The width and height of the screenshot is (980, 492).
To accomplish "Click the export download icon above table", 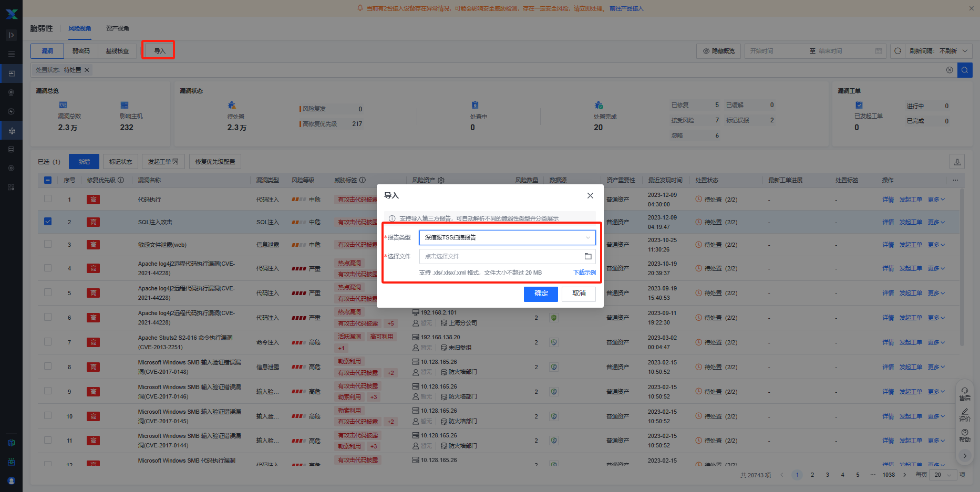I will pyautogui.click(x=957, y=162).
